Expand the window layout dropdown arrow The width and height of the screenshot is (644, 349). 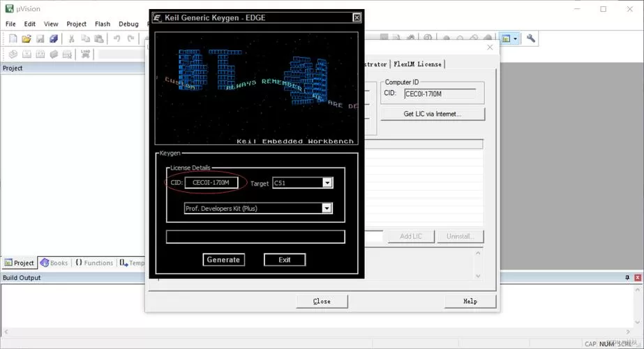click(515, 38)
